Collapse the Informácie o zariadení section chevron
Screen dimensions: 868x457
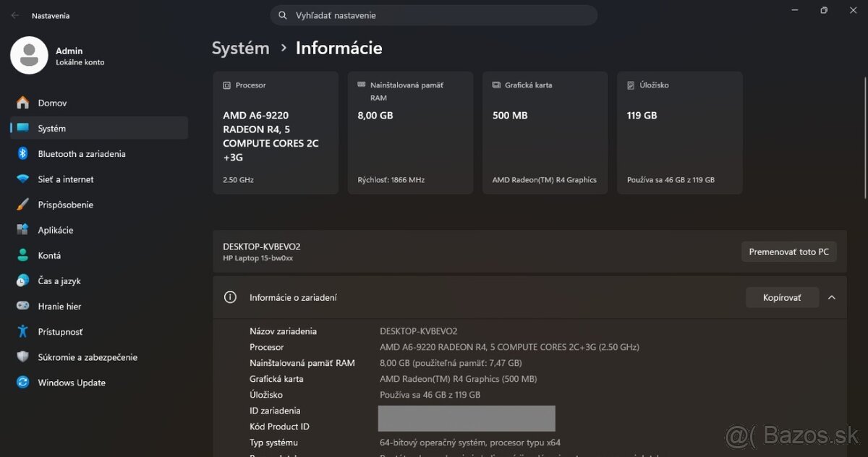tap(832, 297)
